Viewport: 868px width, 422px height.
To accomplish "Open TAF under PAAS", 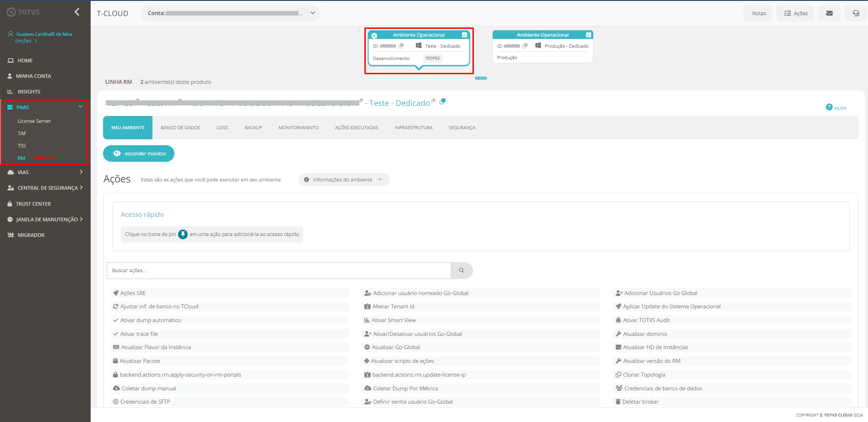I will (x=22, y=133).
